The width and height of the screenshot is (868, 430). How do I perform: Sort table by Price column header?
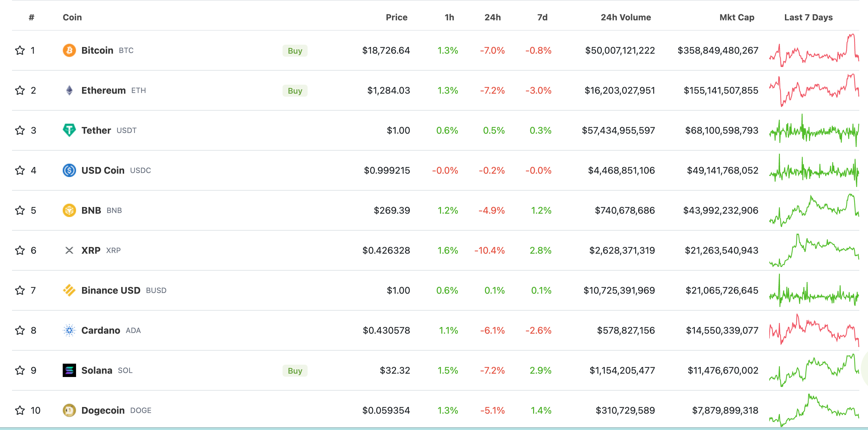pyautogui.click(x=396, y=18)
